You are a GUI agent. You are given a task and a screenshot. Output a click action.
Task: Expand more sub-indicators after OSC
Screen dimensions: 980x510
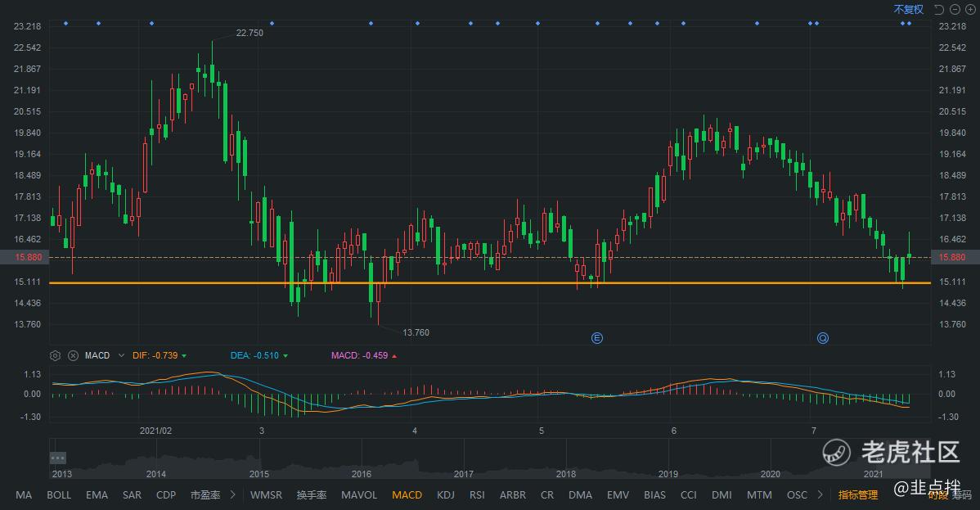pos(820,494)
